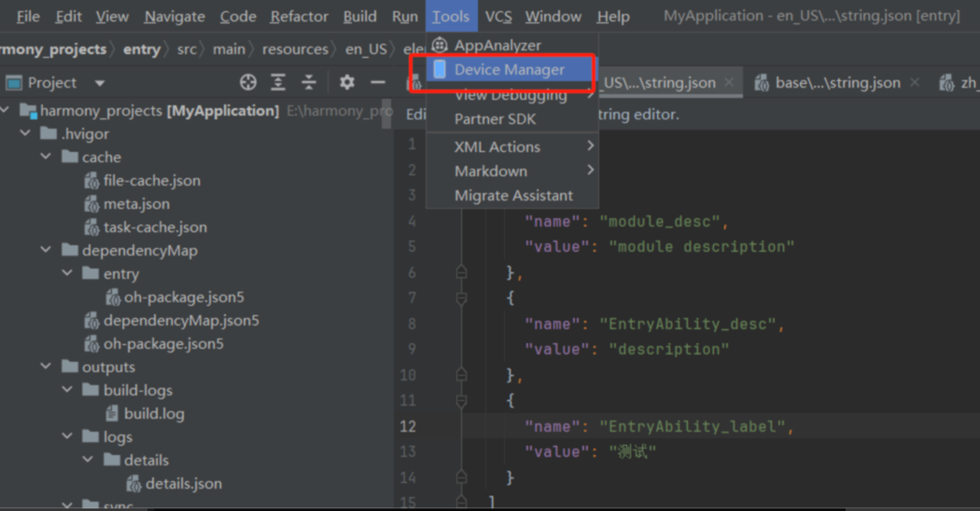Select file-cache.json in project tree
980x511 pixels.
click(152, 181)
